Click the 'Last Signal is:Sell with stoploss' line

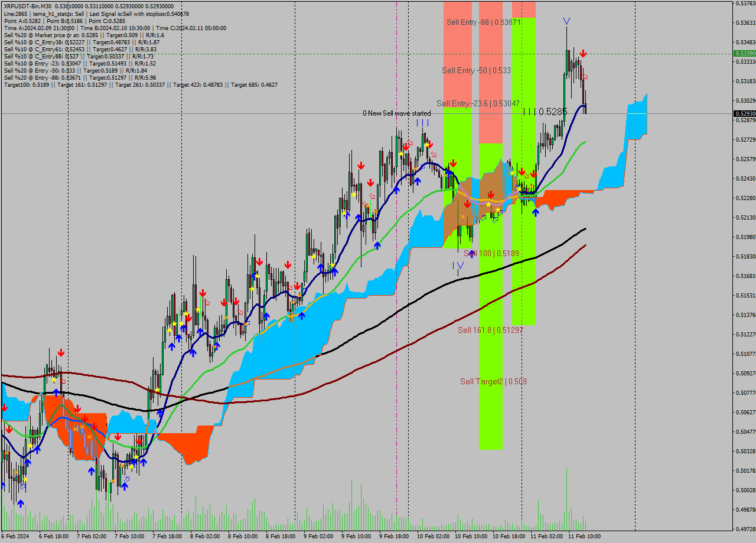coord(96,14)
